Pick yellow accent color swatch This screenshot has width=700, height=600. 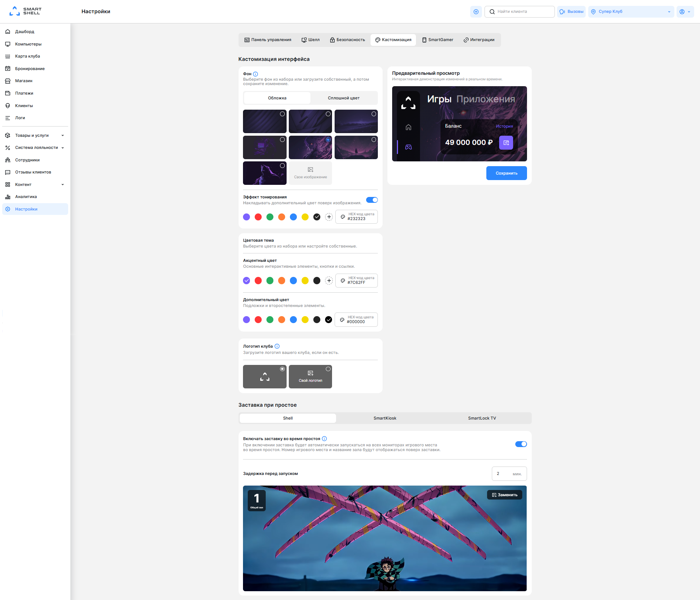pyautogui.click(x=305, y=281)
